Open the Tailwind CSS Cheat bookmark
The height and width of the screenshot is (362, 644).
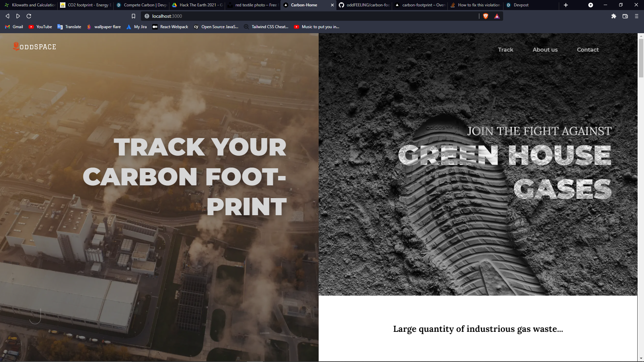click(266, 27)
